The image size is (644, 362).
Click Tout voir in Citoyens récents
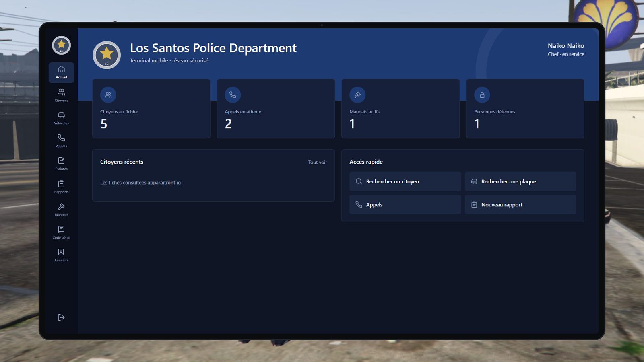pyautogui.click(x=318, y=162)
